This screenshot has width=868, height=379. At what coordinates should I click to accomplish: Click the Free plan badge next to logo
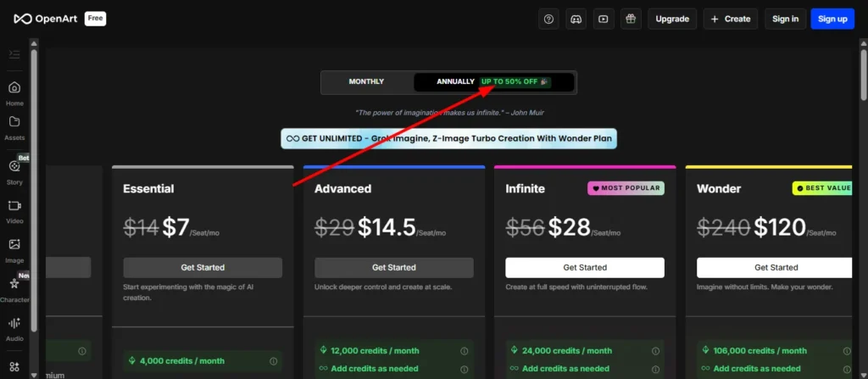point(95,19)
